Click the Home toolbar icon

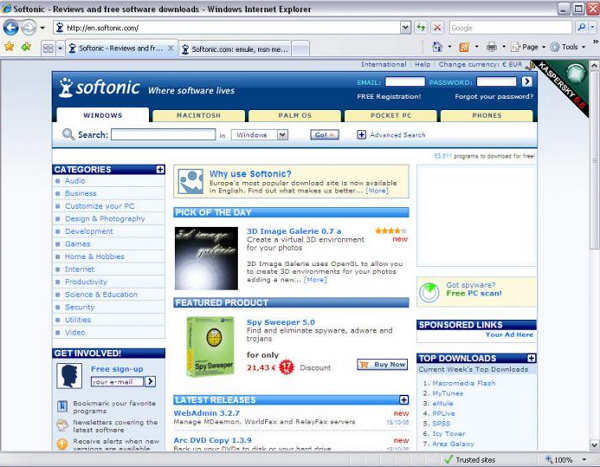click(437, 47)
